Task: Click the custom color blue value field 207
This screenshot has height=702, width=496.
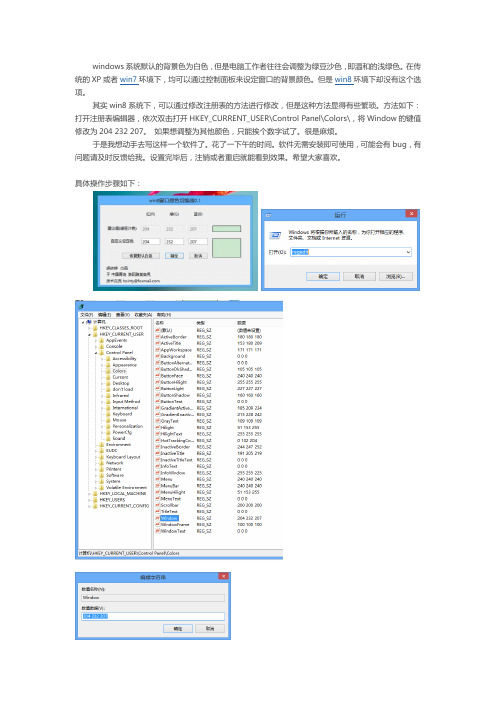Action: tap(198, 241)
